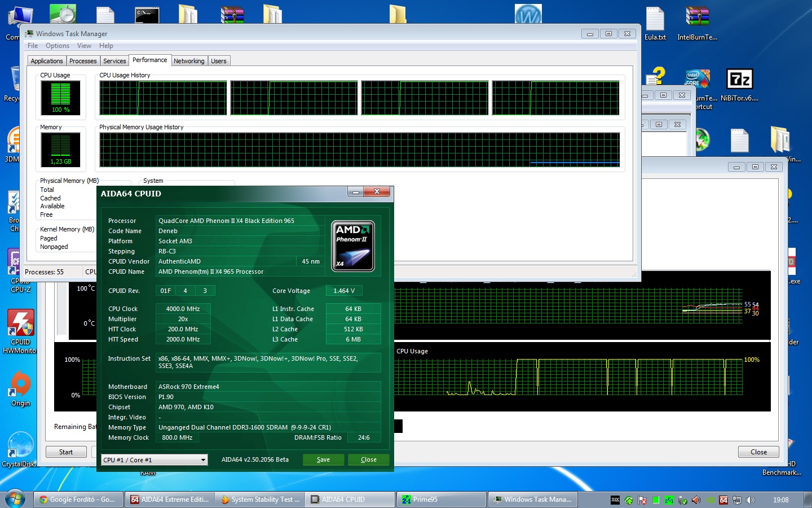812x508 pixels.
Task: Click the 45 nm process value
Action: tap(311, 261)
